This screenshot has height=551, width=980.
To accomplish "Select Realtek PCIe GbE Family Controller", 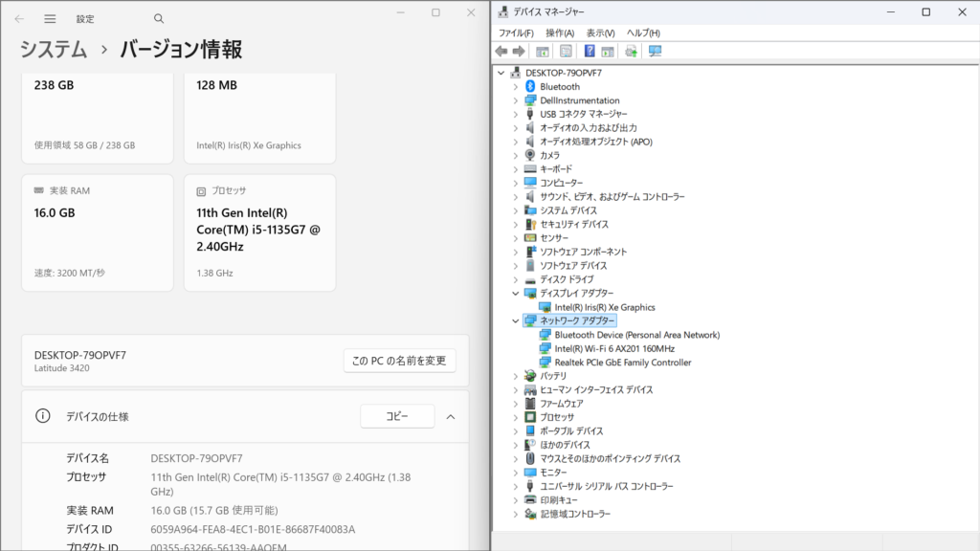I will coord(622,363).
